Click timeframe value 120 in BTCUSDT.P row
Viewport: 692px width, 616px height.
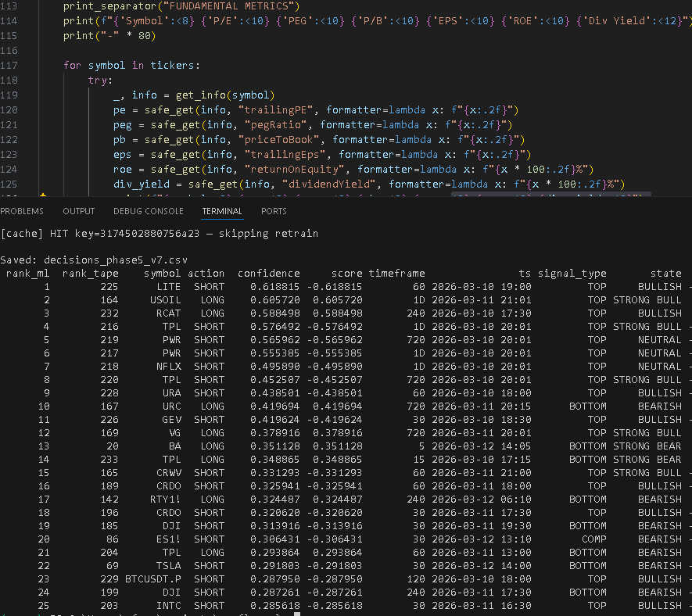click(x=416, y=579)
